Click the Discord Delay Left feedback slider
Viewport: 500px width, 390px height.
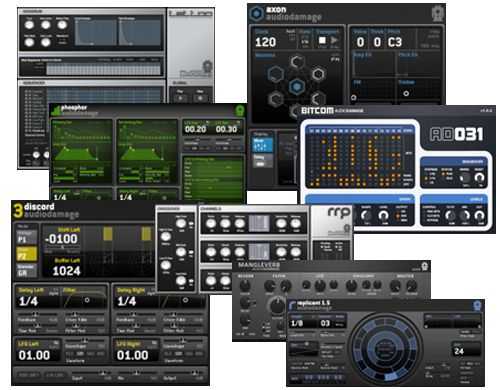[x=34, y=314]
